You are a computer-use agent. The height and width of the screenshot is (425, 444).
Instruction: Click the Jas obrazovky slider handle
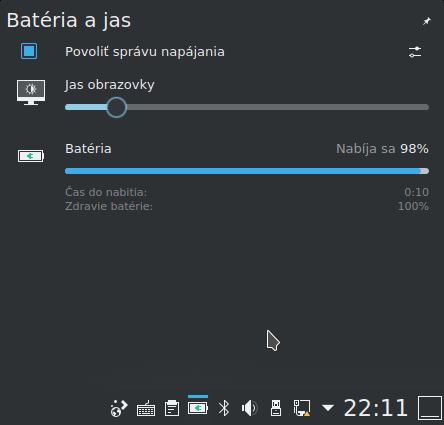(116, 107)
